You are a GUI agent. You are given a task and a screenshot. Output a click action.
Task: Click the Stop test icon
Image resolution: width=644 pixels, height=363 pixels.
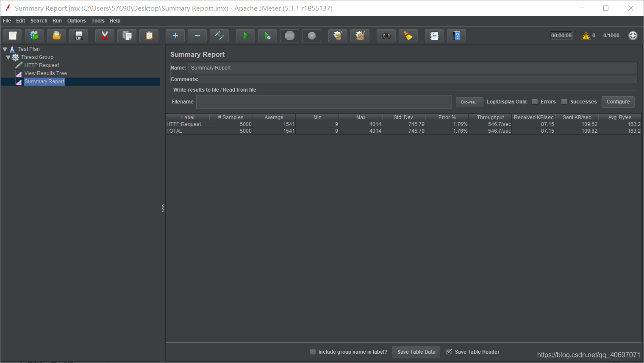[289, 36]
